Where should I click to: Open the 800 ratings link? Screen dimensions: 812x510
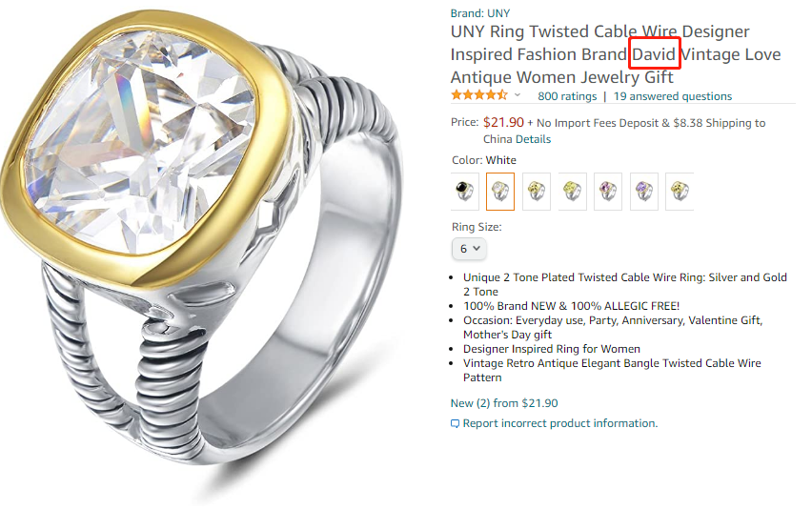(x=567, y=96)
